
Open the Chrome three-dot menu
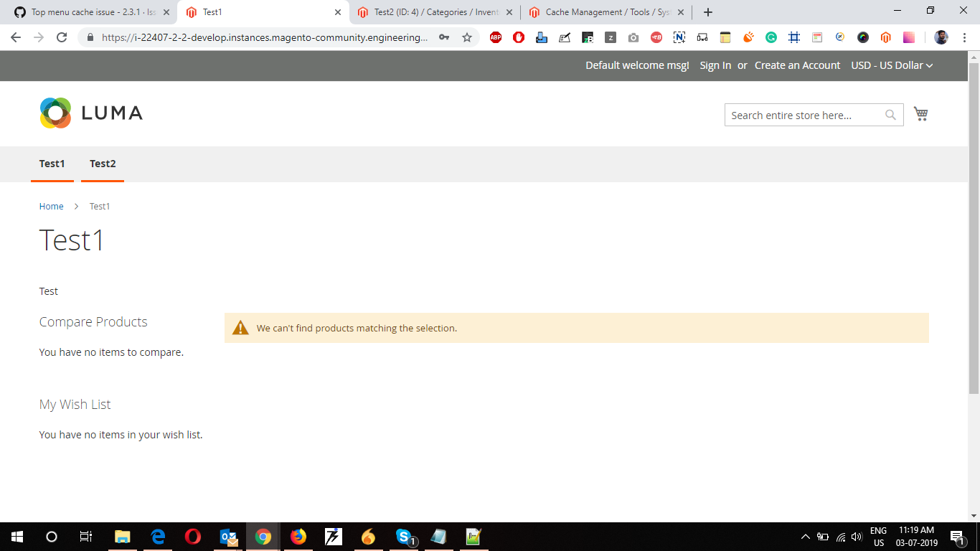[x=963, y=37]
